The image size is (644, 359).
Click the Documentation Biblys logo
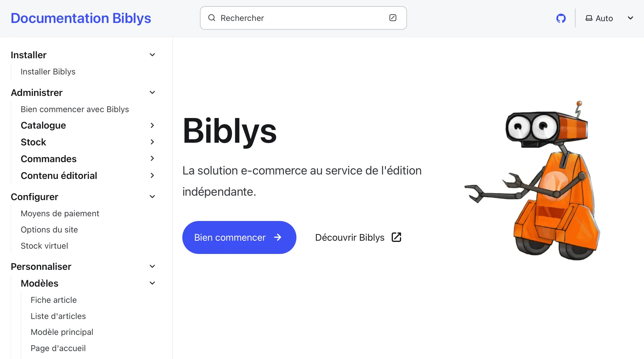pos(81,18)
